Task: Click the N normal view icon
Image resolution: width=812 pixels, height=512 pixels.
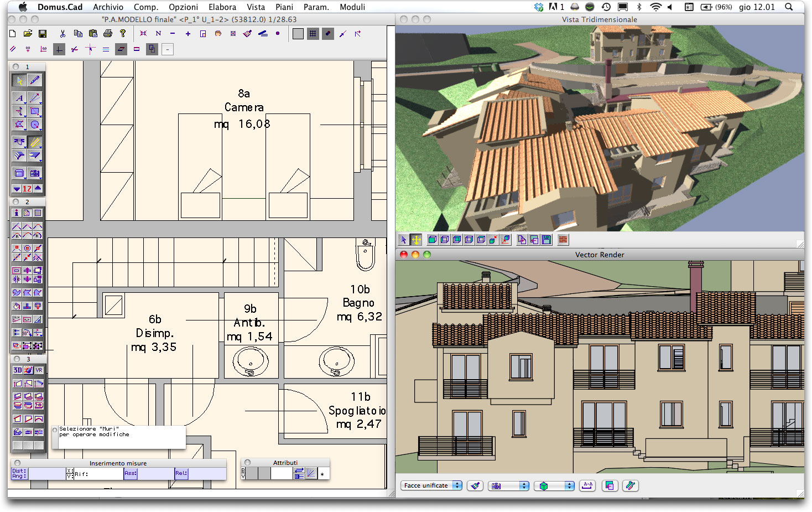Action: click(x=158, y=34)
